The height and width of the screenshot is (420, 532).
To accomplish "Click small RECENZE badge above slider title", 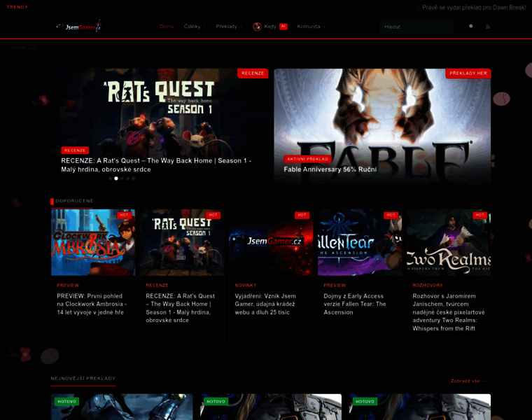I will [x=75, y=150].
